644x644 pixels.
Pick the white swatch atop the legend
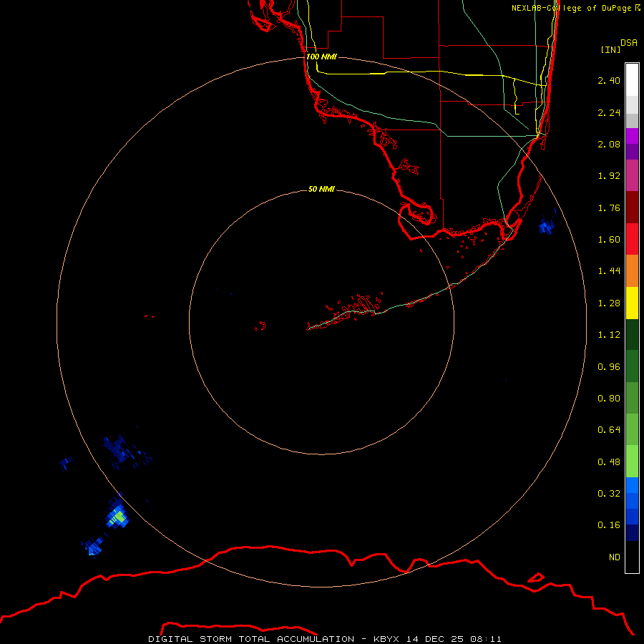coord(632,79)
